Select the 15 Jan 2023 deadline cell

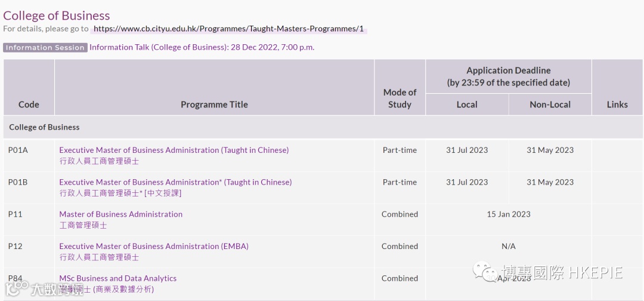(509, 220)
